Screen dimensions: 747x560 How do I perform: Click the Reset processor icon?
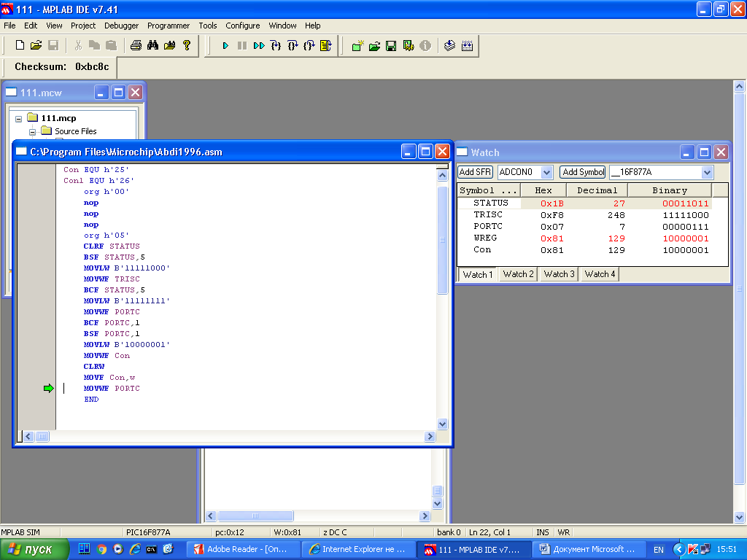(x=326, y=46)
